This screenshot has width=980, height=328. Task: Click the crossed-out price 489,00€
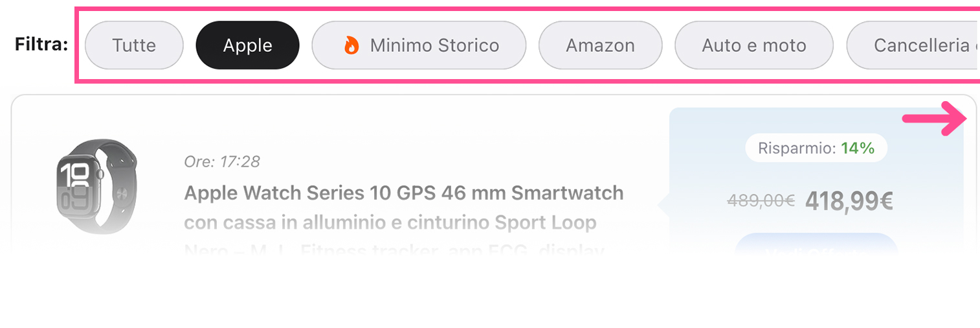[761, 201]
